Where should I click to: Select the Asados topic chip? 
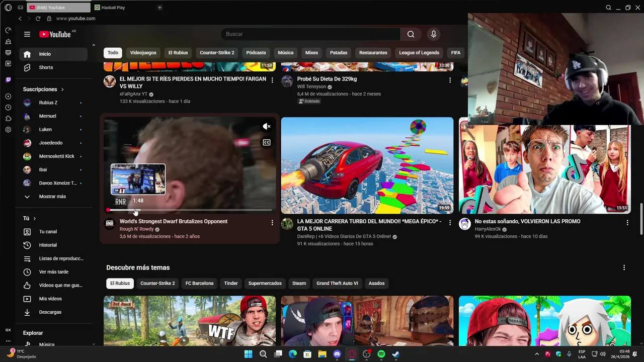pyautogui.click(x=376, y=284)
